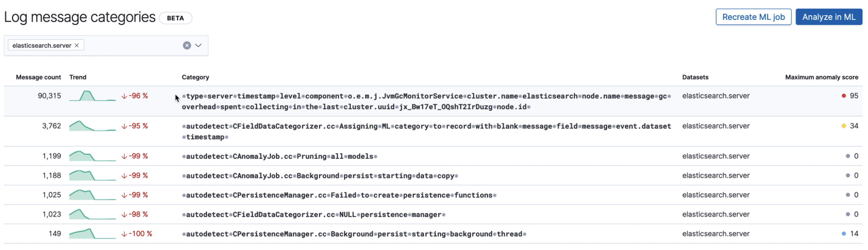This screenshot has height=250, width=868.
Task: Click the elasticsearch.server dataset label on the top row
Action: 716,96
